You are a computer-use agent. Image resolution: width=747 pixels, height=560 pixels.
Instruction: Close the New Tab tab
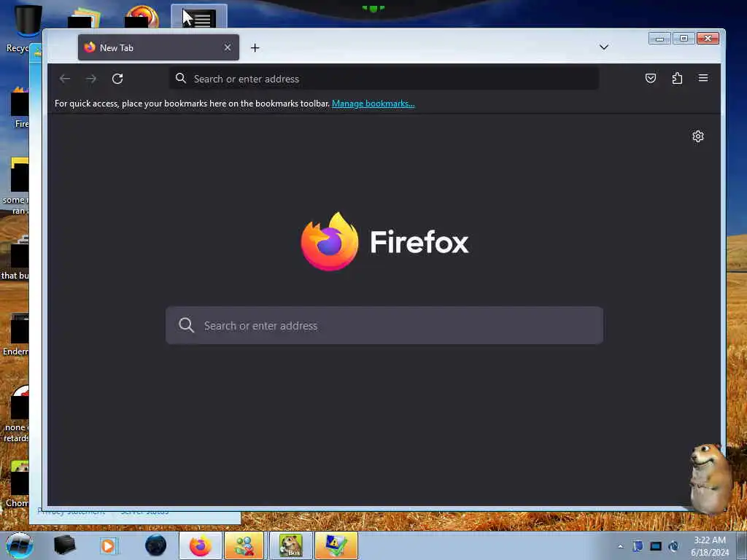tap(228, 47)
